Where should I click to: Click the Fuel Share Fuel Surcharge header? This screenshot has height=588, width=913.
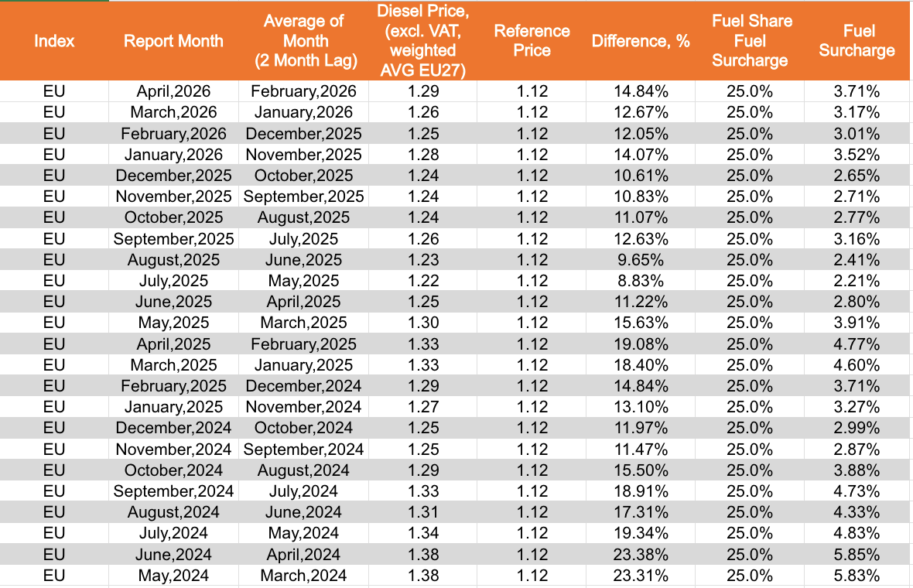[750, 41]
